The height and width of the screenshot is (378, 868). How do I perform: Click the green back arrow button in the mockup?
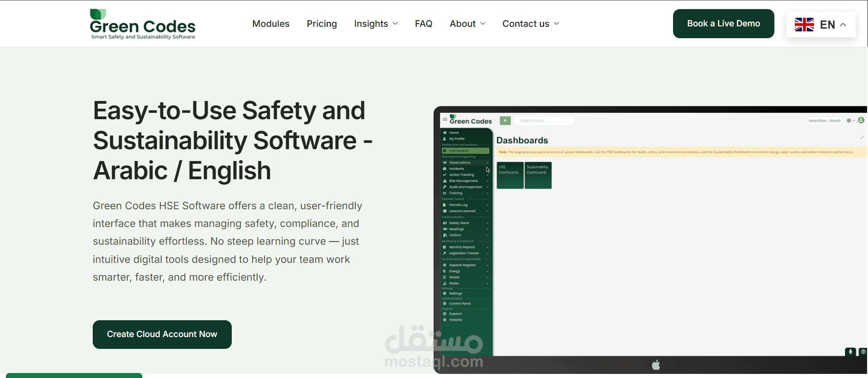point(505,121)
